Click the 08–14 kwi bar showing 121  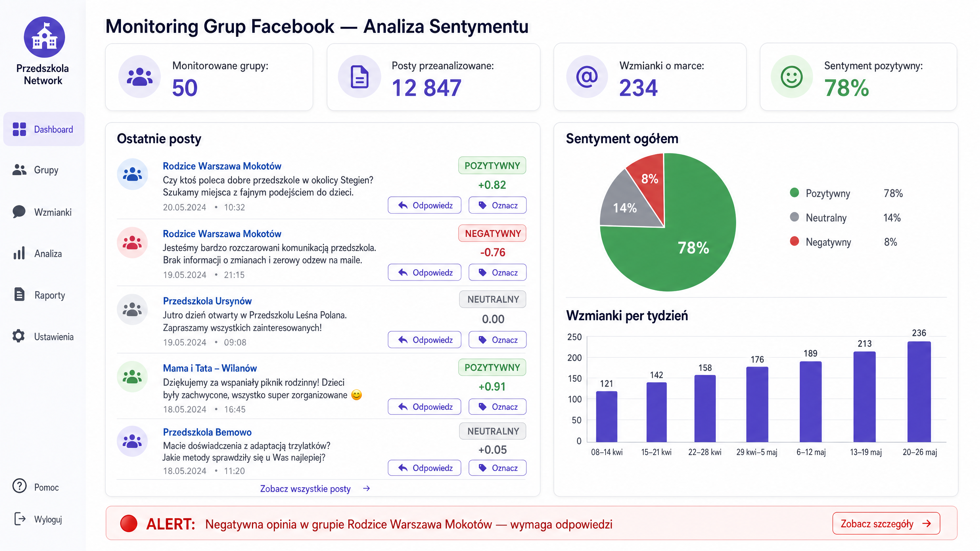(x=607, y=416)
